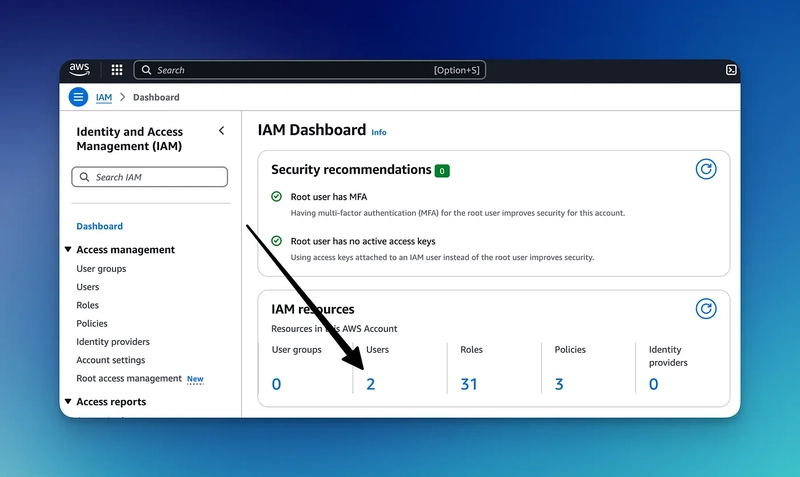Click the 'Policies' label in IAM resources
Image resolution: width=800 pixels, height=477 pixels.
[570, 349]
